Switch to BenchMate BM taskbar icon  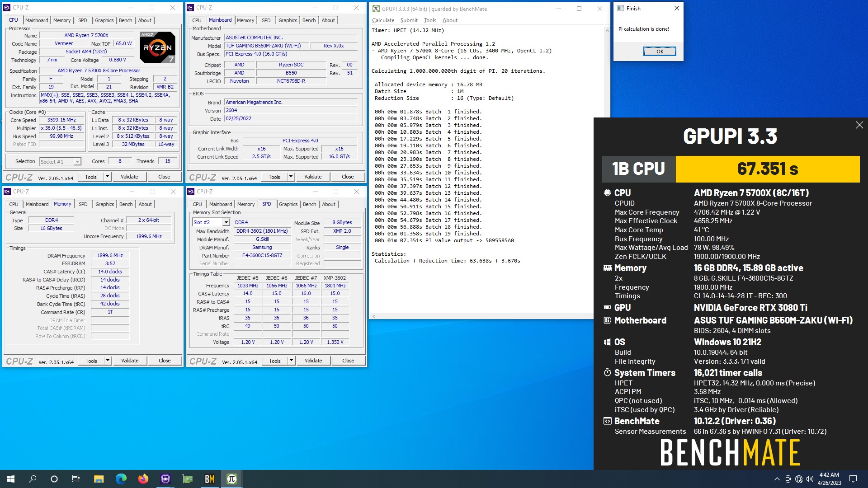(x=209, y=479)
